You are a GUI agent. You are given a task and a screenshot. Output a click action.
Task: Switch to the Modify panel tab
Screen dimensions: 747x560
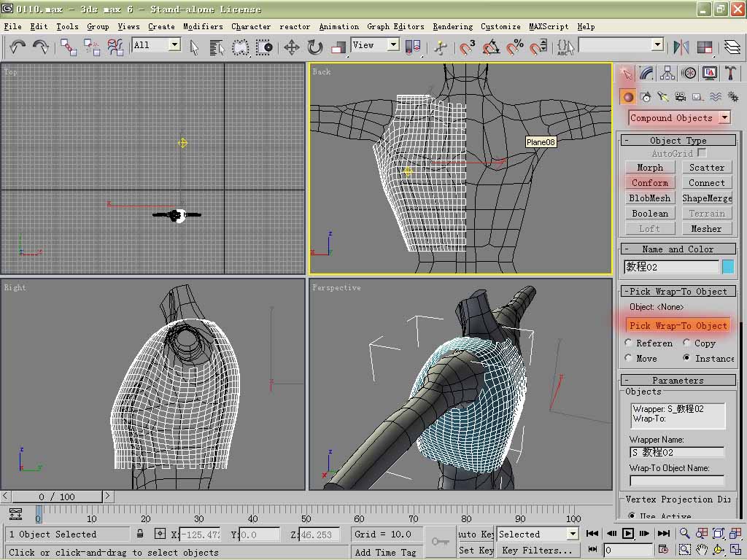pos(646,73)
